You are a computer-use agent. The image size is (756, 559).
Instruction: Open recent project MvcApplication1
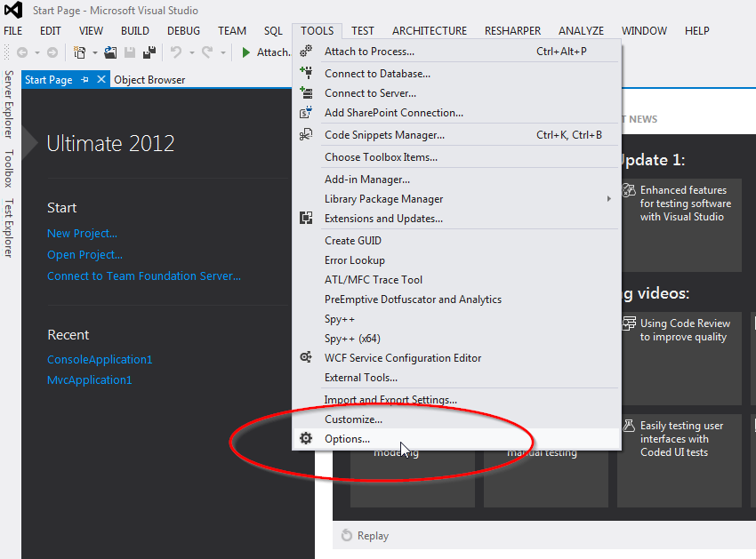pos(89,380)
